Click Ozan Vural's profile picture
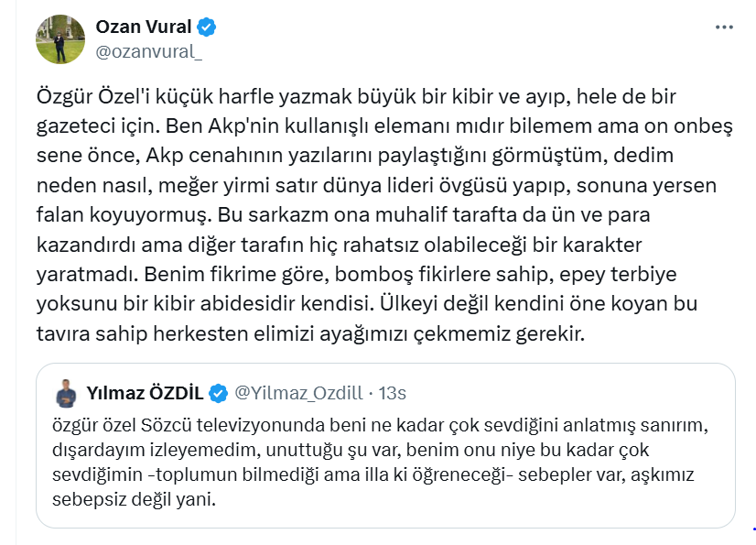 (60, 39)
